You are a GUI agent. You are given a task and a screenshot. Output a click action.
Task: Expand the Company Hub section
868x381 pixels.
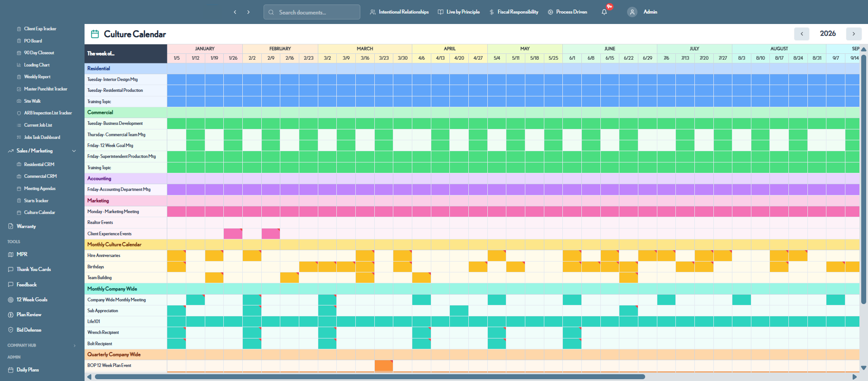[x=75, y=346]
